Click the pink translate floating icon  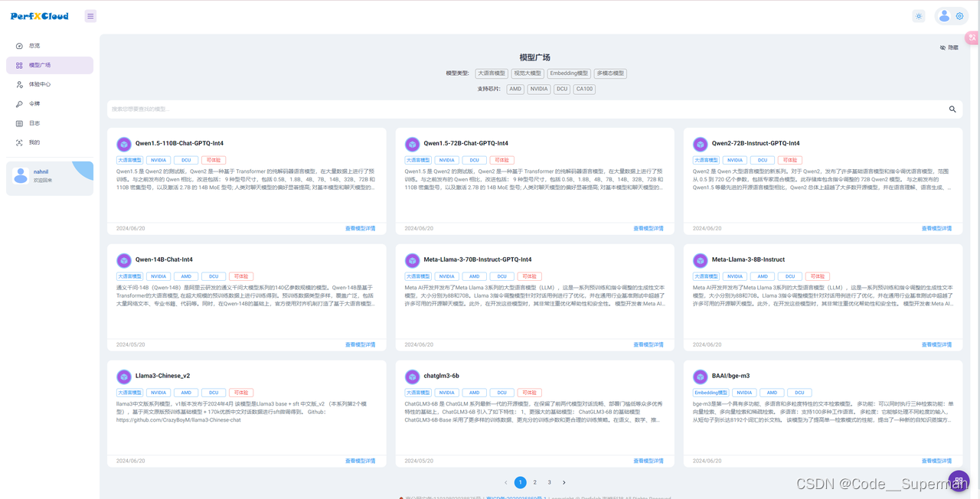[x=972, y=38]
